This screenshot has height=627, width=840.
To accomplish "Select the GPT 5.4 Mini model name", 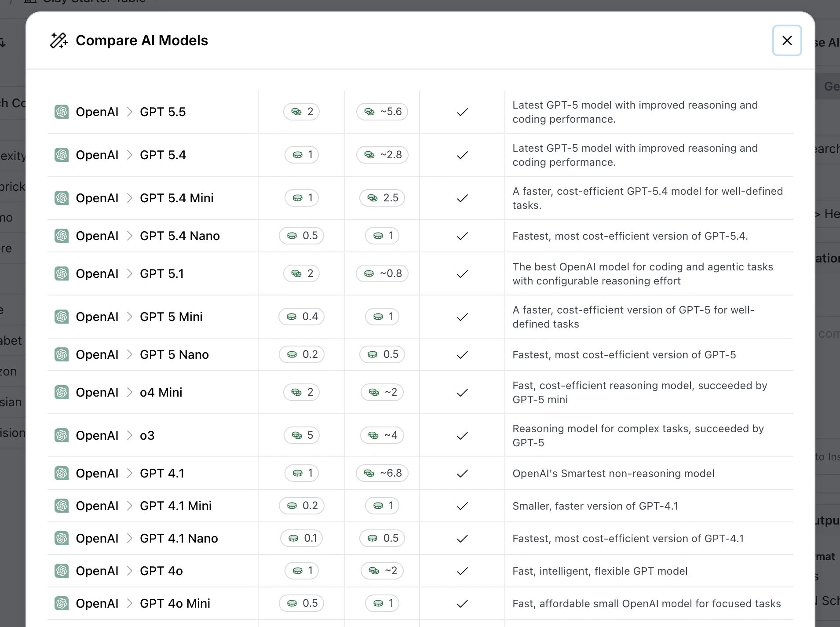I will [x=177, y=198].
